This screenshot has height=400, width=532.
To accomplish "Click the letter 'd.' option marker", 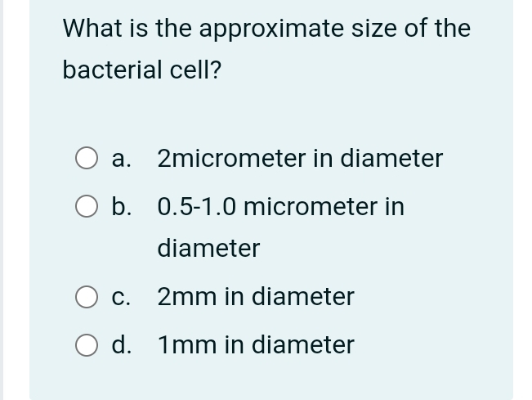I will coord(122,345).
